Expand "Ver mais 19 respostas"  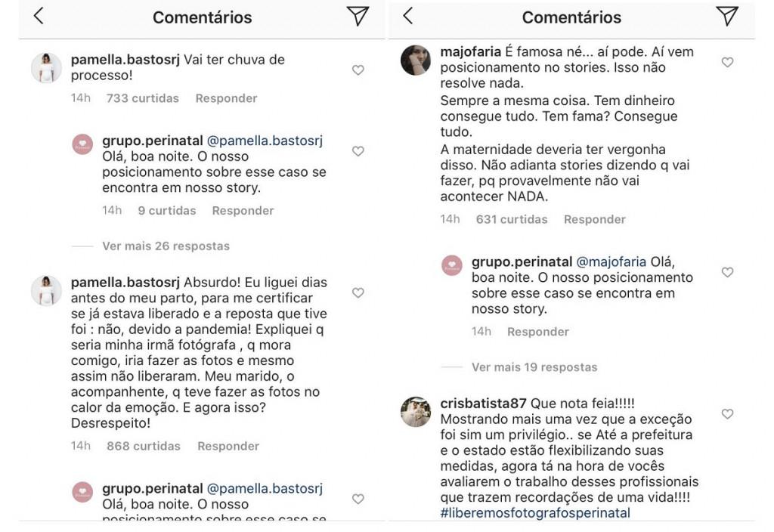[x=534, y=367]
